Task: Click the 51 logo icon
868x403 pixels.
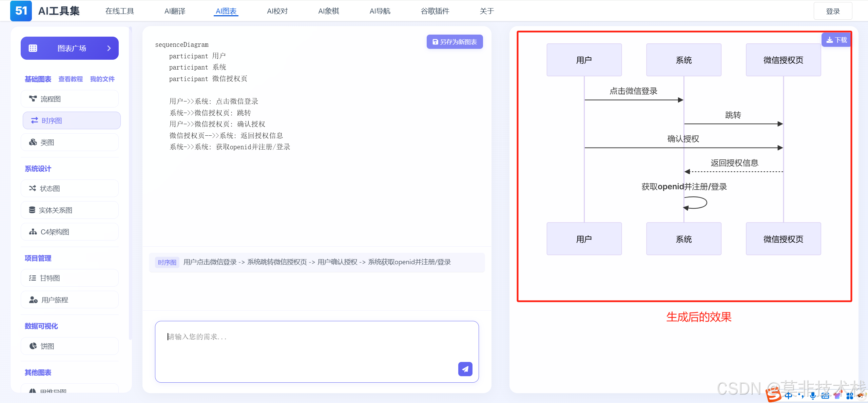Action: click(21, 11)
